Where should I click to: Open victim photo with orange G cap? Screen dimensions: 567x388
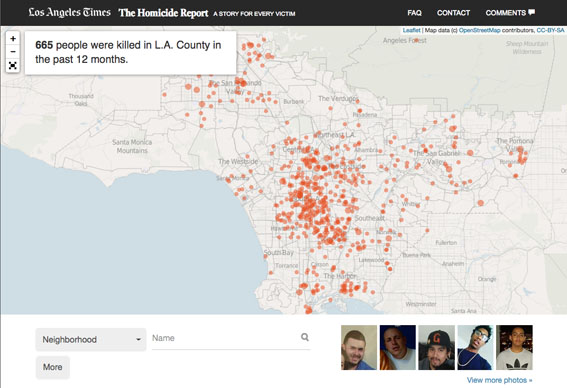point(436,348)
